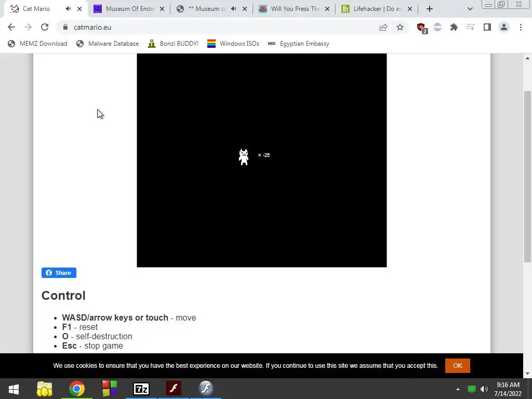The height and width of the screenshot is (399, 532).
Task: Open the volume speaker tray icon
Action: click(484, 389)
